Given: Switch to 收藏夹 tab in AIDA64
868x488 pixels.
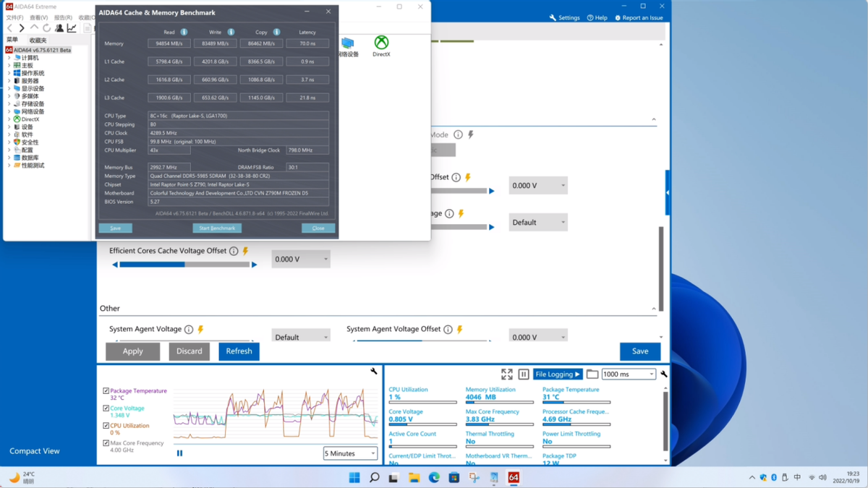Looking at the screenshot, I should click(38, 40).
